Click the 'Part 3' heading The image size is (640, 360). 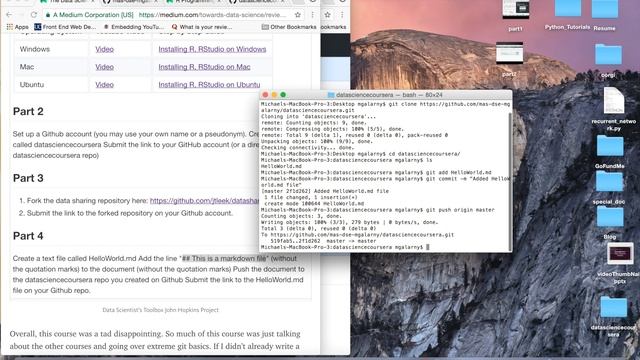(x=28, y=178)
